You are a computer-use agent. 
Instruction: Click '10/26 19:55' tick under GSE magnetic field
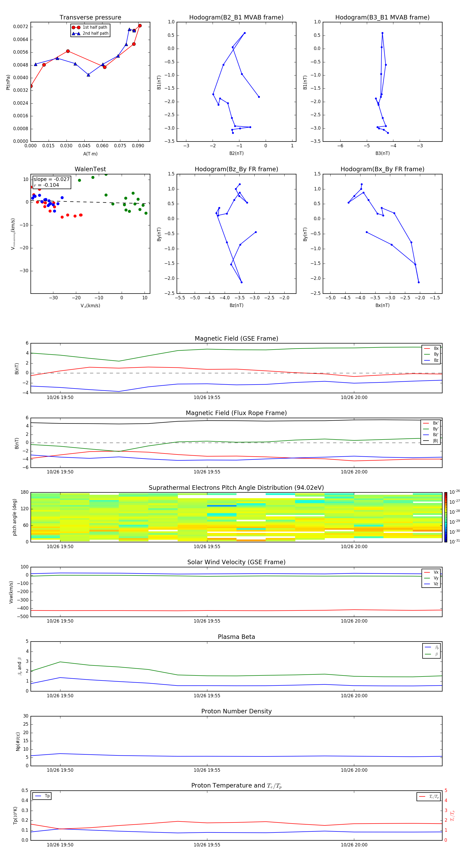click(x=207, y=398)
